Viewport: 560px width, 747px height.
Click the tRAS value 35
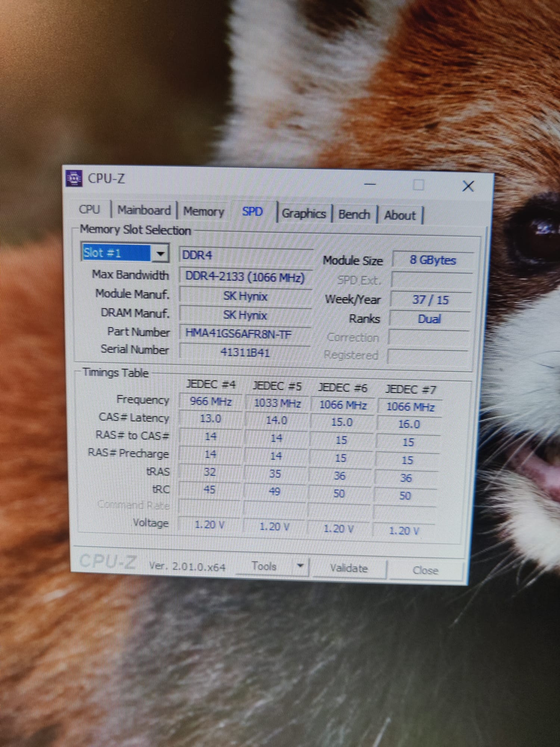(x=275, y=474)
